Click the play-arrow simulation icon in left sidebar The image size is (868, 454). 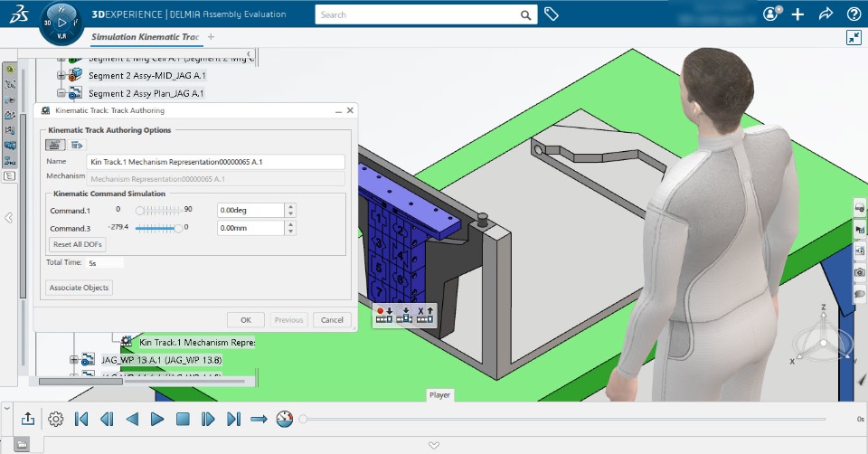(10, 100)
